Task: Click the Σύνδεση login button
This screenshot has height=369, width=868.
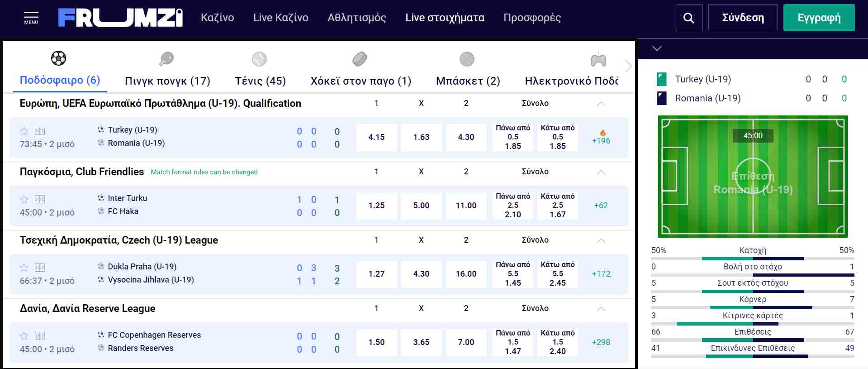Action: pyautogui.click(x=743, y=18)
